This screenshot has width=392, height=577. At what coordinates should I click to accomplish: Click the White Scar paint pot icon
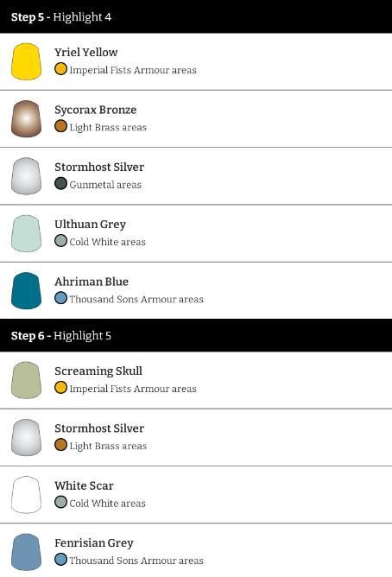point(26,495)
